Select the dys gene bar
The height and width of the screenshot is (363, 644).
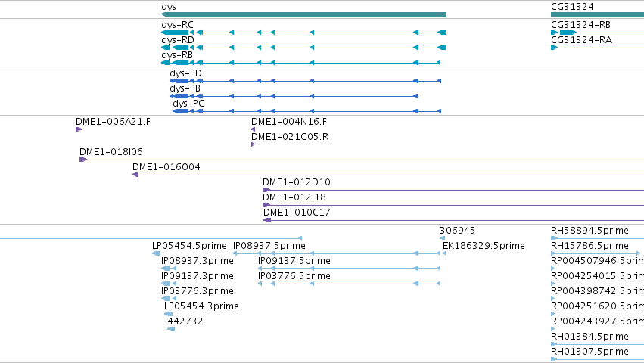(303, 14)
